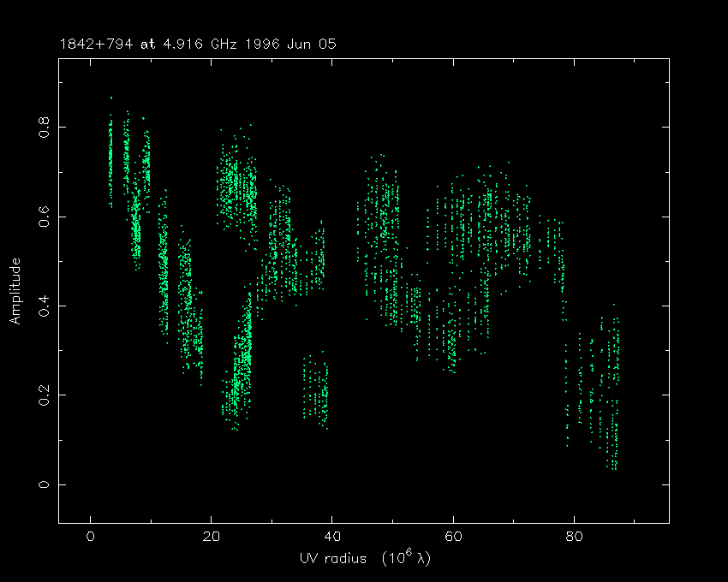Click the x-axis tick label "20"
The width and height of the screenshot is (728, 582).
(x=211, y=537)
